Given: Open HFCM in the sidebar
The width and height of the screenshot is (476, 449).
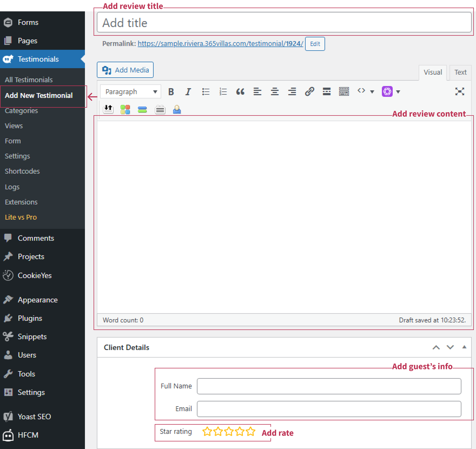Looking at the screenshot, I should 42,435.
